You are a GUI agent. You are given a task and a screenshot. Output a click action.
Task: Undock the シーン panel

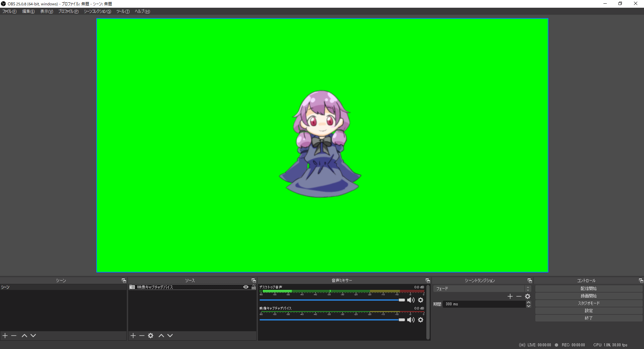(124, 281)
